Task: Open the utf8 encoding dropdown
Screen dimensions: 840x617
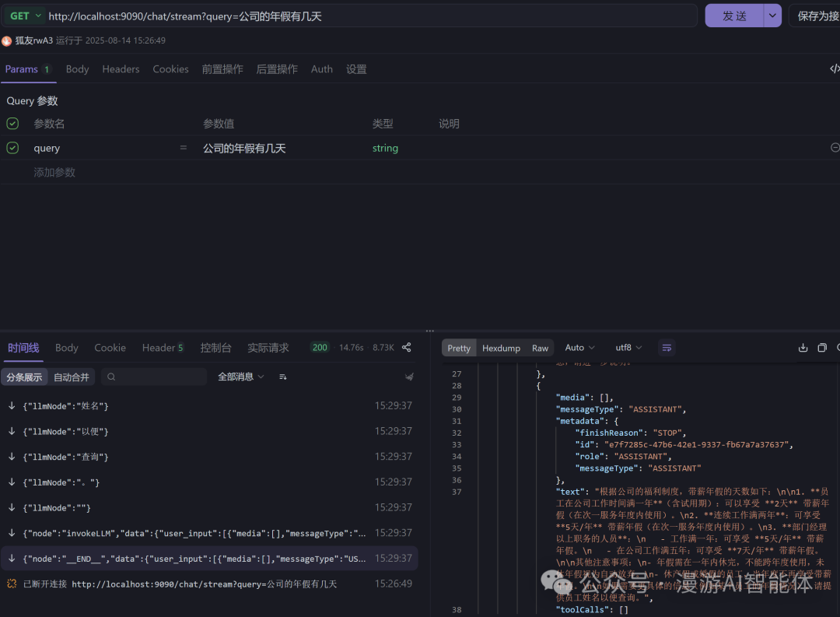Action: pos(628,348)
